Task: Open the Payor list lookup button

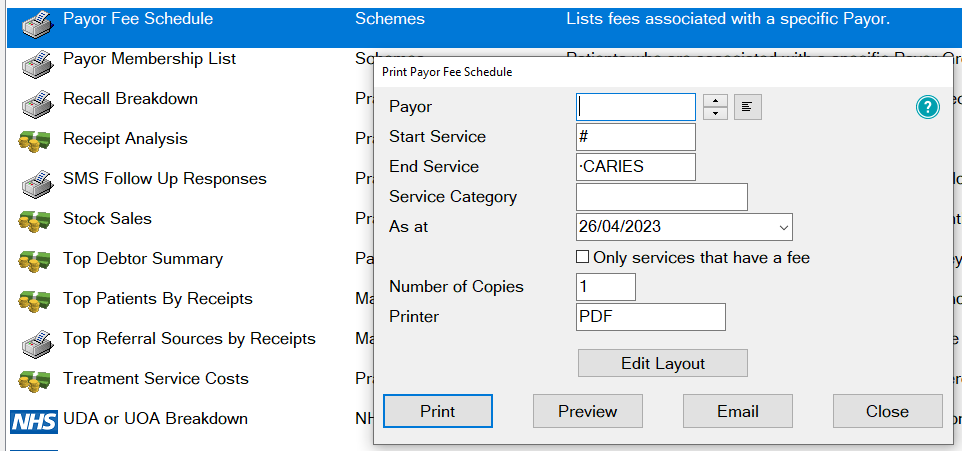Action: coord(747,107)
